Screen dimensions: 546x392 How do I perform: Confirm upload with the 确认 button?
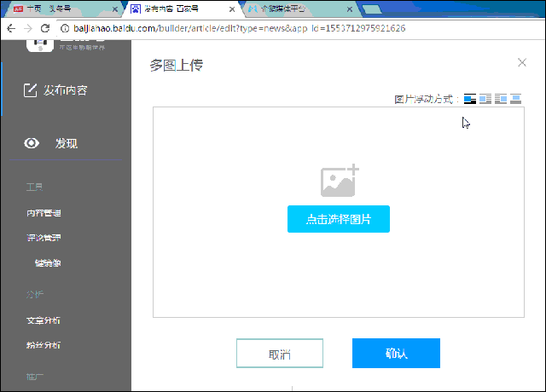tap(396, 353)
